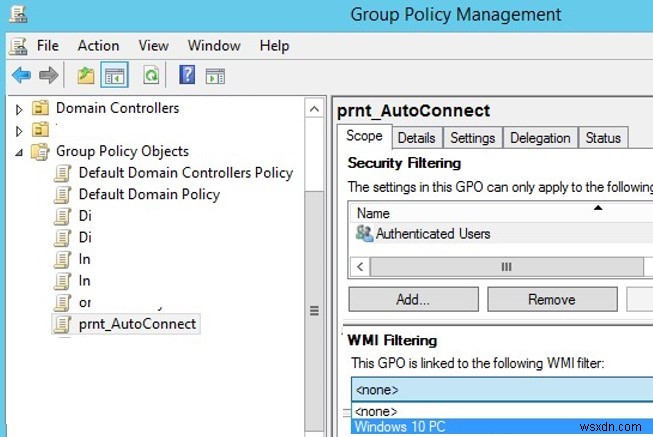This screenshot has width=653, height=437.
Task: Open the WMI filter dropdown box
Action: (501, 391)
